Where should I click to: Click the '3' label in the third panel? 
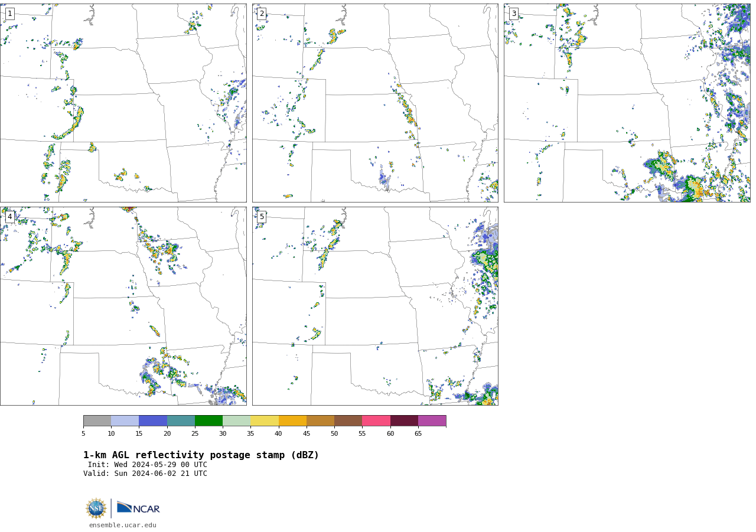click(513, 14)
